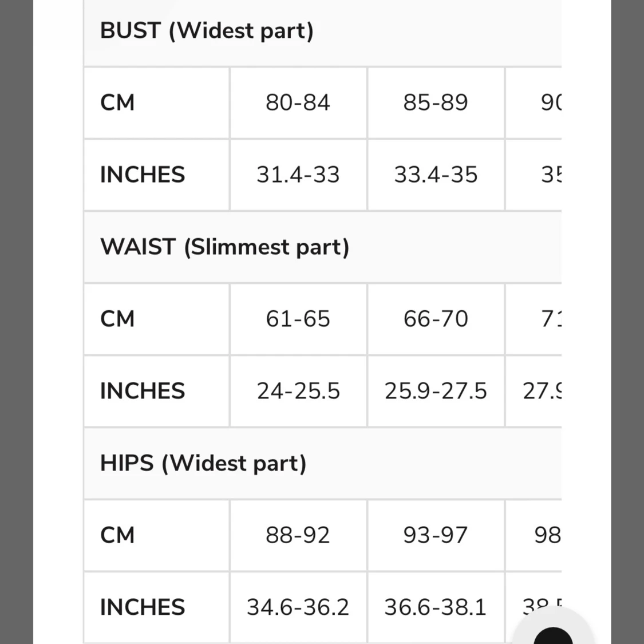
Task: Click the CM row label under Hips
Action: (x=117, y=536)
